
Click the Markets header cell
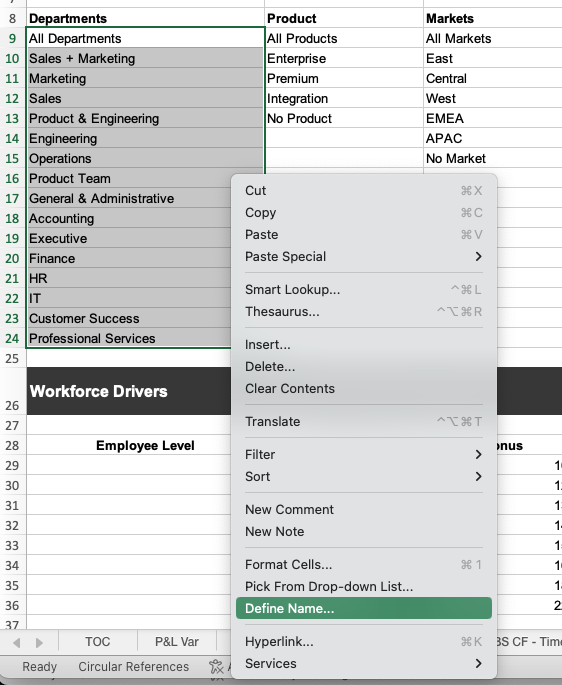(x=493, y=18)
